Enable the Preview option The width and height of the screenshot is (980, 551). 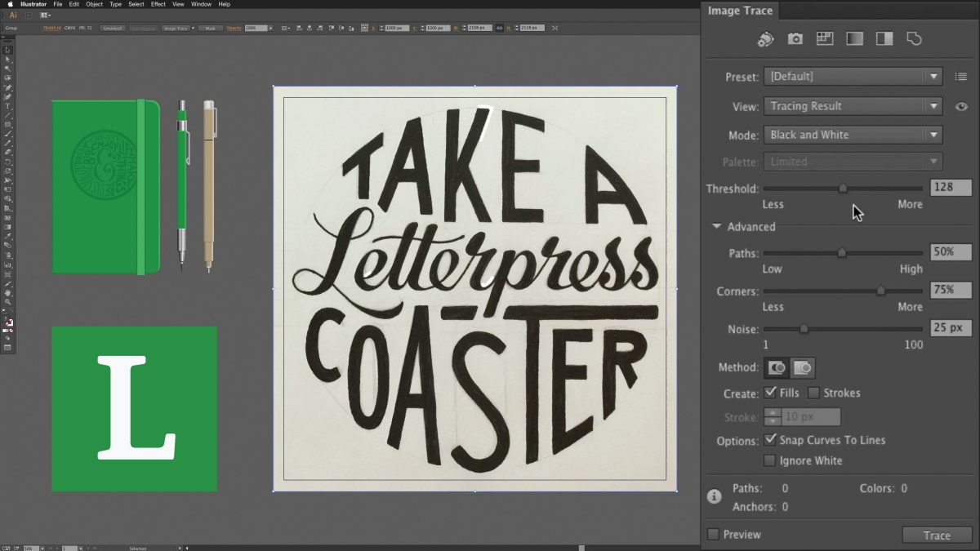coord(714,534)
